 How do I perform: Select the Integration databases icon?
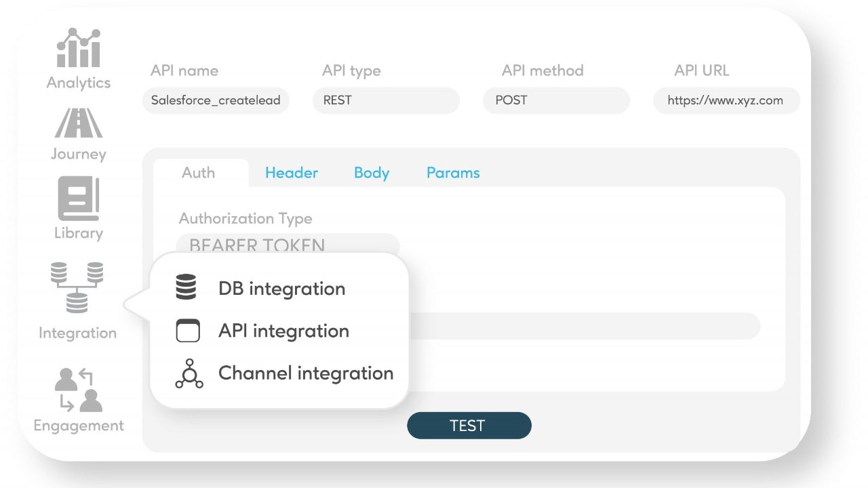(x=77, y=287)
